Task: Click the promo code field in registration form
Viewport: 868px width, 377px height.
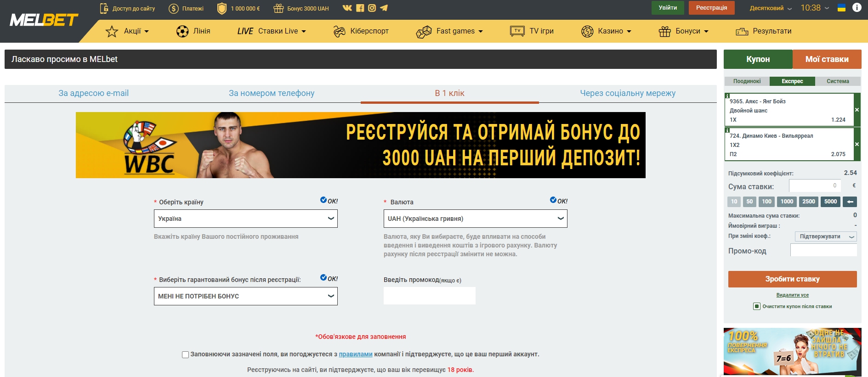Action: tap(430, 296)
